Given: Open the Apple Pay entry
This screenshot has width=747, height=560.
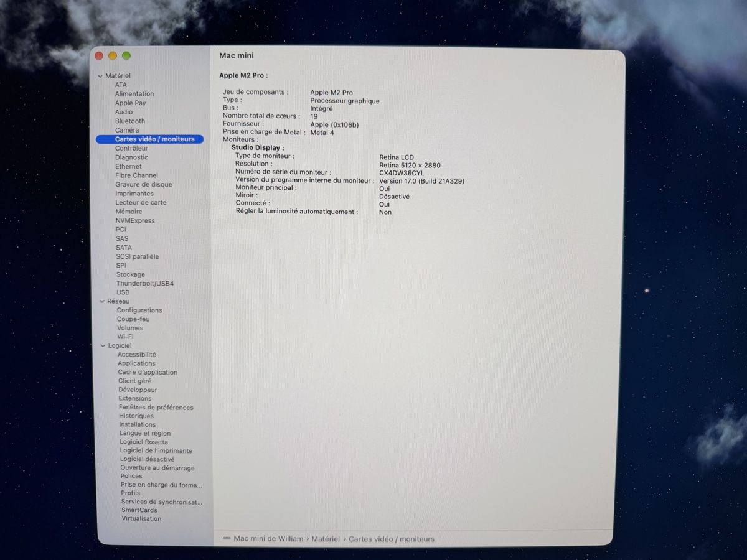Looking at the screenshot, I should tap(130, 103).
